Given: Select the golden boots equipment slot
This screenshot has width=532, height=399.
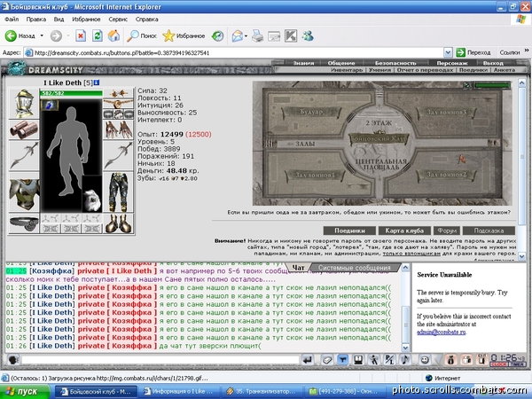Looking at the screenshot, I should pyautogui.click(x=118, y=223).
